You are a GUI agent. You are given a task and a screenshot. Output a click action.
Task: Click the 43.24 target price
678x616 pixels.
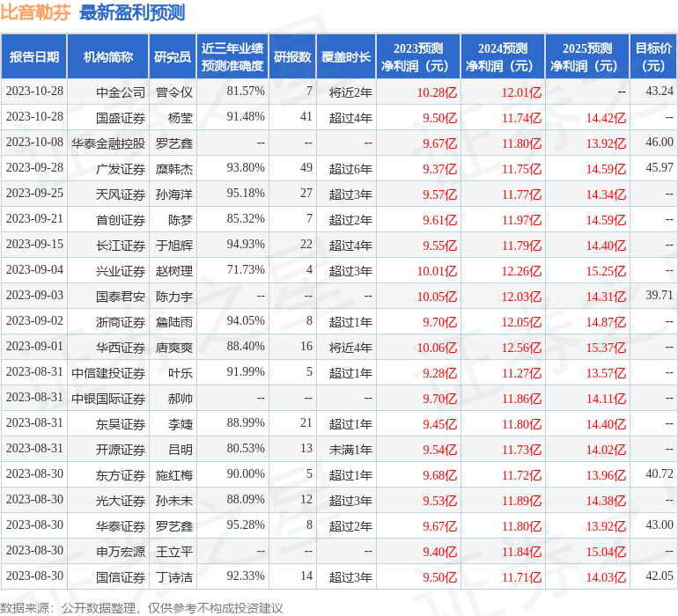(x=660, y=91)
